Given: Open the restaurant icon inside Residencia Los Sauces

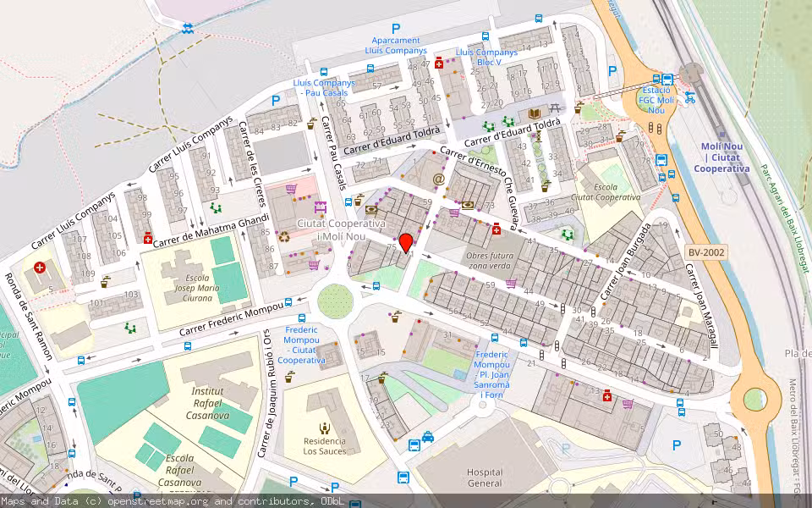Looking at the screenshot, I should tap(326, 428).
